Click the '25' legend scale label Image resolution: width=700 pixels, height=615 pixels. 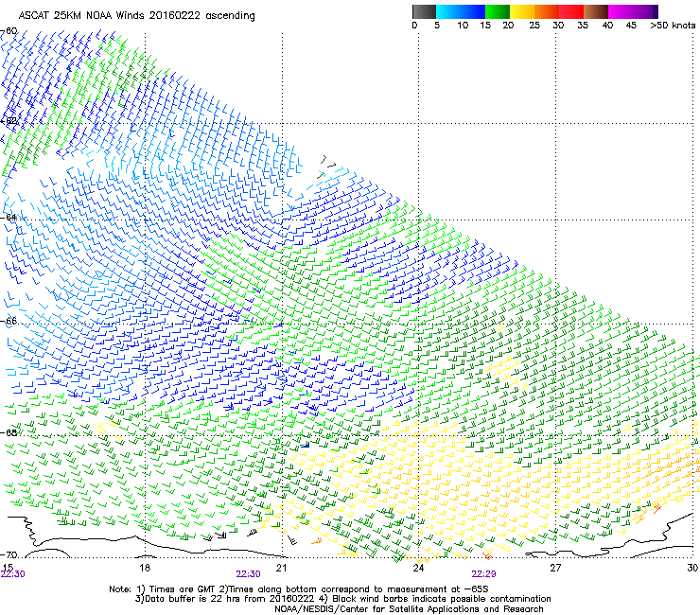coord(534,26)
